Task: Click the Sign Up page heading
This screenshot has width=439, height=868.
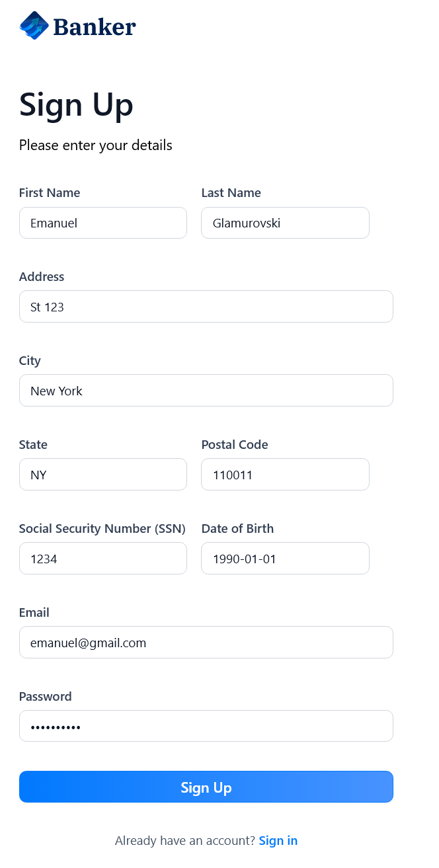Action: click(x=76, y=105)
